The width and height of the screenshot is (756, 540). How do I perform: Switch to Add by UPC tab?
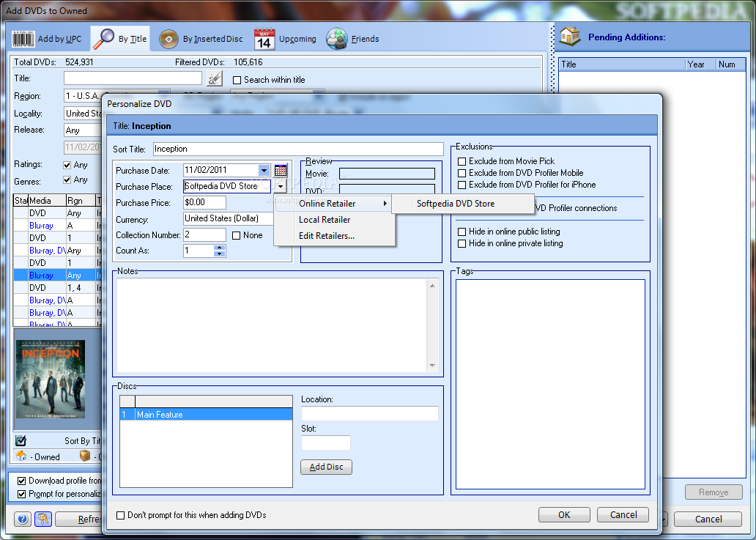click(47, 39)
